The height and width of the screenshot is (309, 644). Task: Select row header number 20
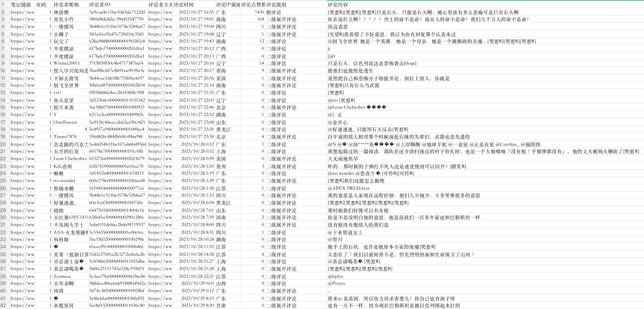click(5, 144)
